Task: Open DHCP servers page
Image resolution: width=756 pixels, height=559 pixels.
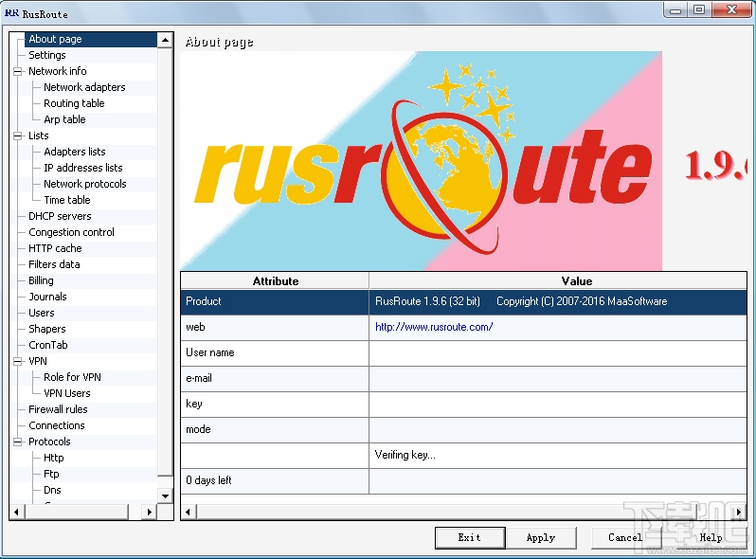Action: click(60, 216)
